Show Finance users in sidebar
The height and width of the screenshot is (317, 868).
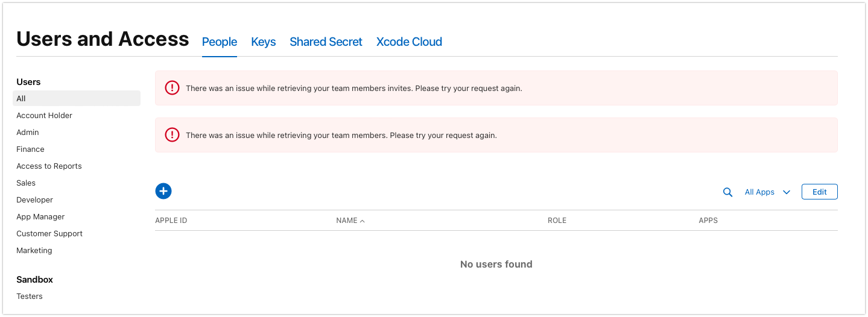point(30,149)
